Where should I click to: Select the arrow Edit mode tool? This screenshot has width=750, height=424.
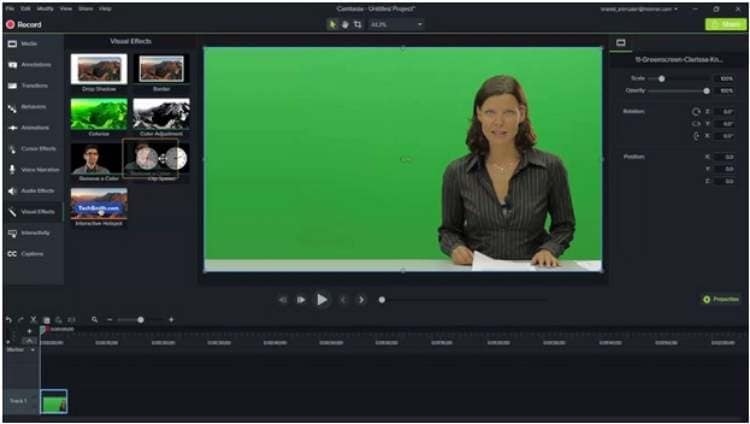pyautogui.click(x=332, y=24)
